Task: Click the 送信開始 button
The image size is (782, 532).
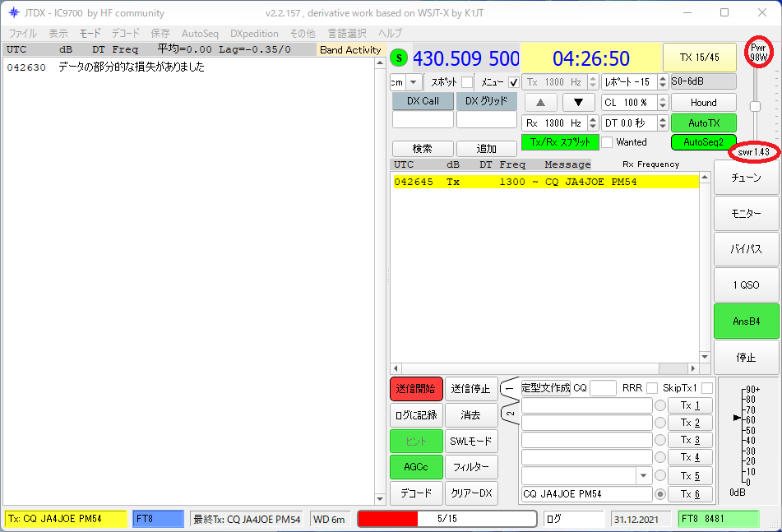Action: click(416, 389)
